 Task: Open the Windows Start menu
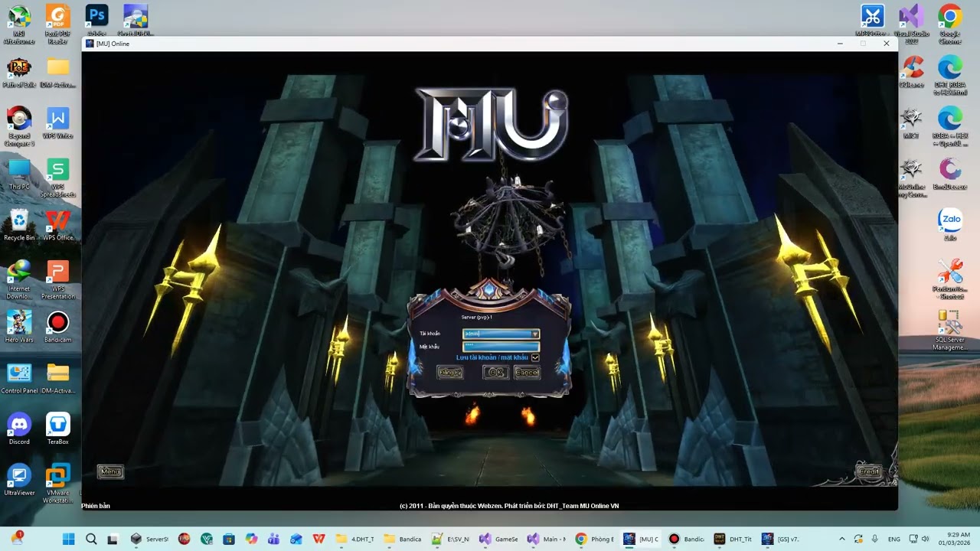68,539
